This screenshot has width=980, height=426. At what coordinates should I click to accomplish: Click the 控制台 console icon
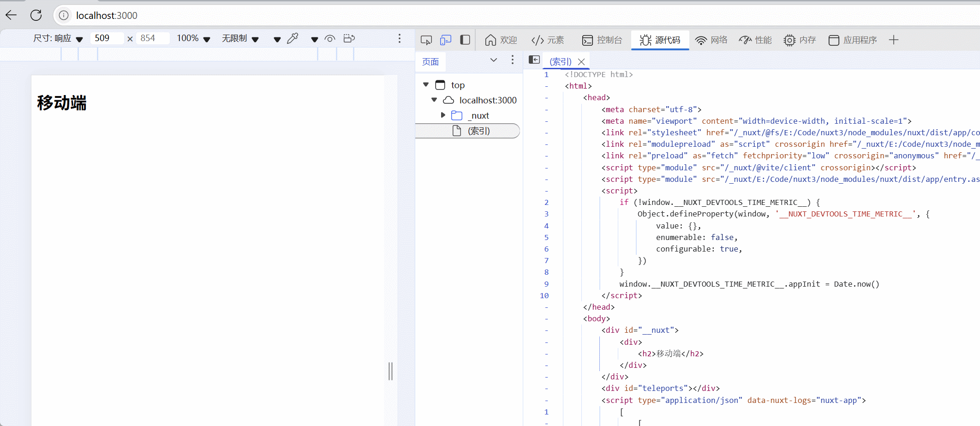(587, 40)
